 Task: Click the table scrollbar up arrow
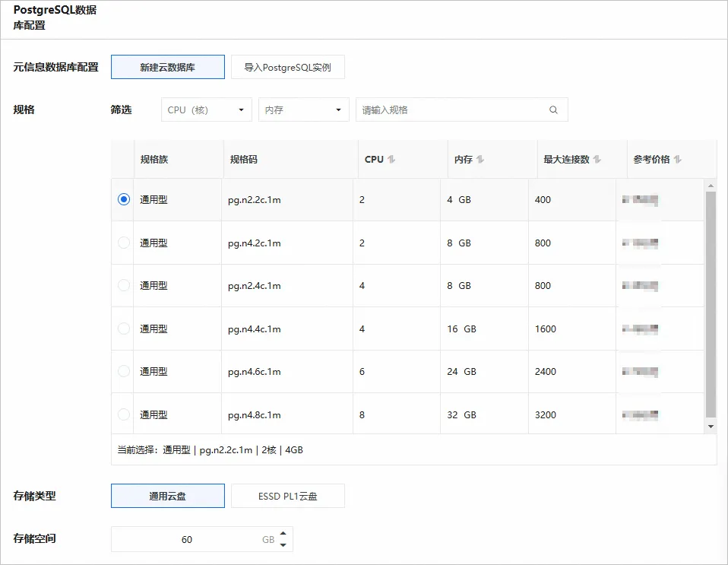(x=711, y=186)
